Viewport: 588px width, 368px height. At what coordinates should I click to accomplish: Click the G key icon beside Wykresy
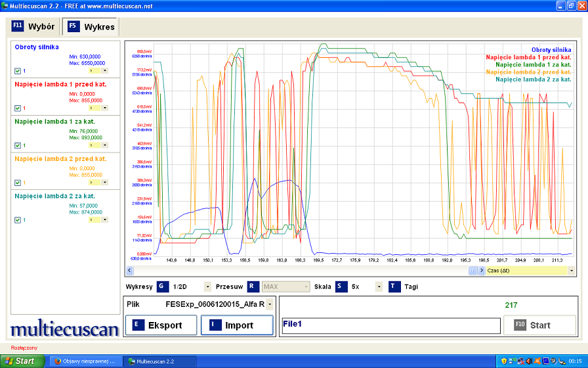[x=163, y=287]
